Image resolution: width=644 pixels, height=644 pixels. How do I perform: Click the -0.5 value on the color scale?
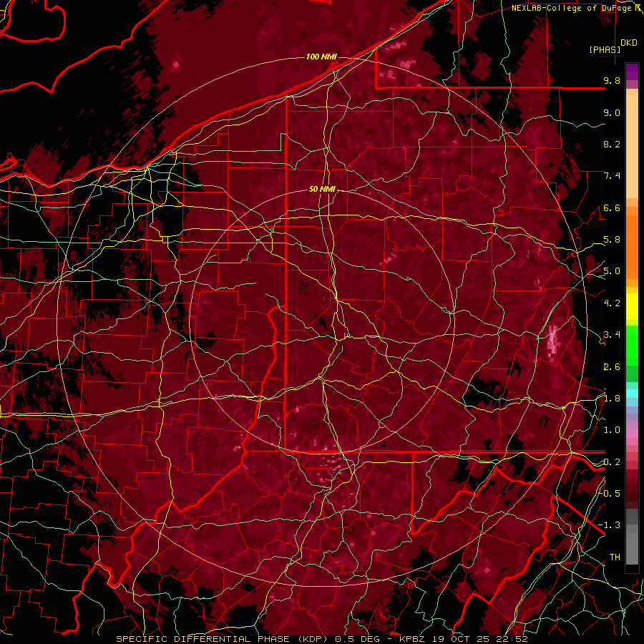[610, 494]
